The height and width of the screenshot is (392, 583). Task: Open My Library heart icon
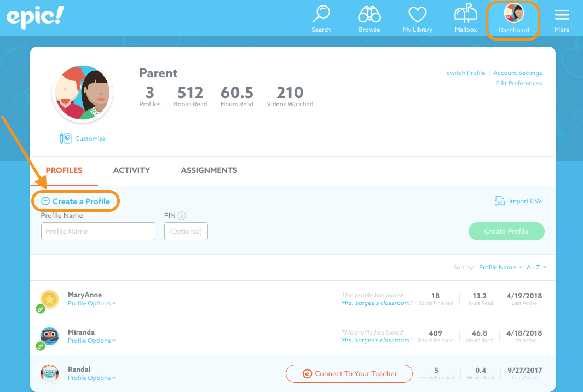coord(417,15)
